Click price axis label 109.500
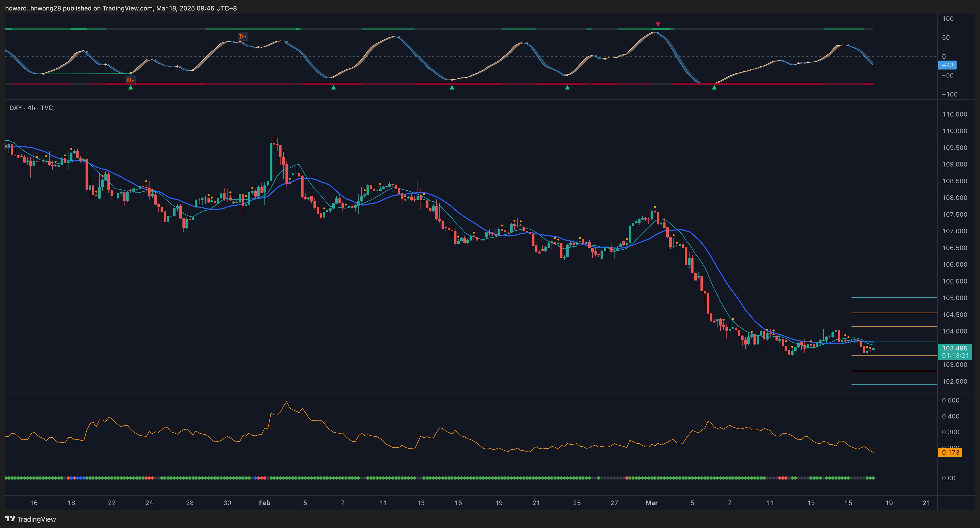Screen dimensions: 980x528 [954, 148]
